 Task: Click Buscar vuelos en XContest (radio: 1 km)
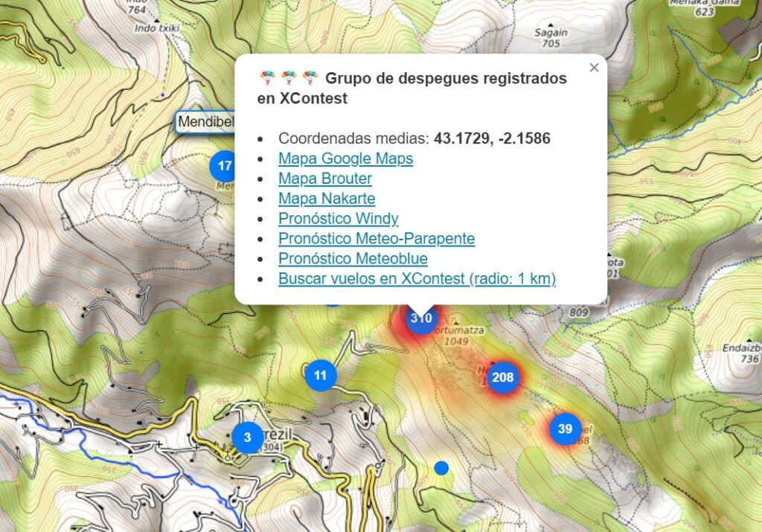click(417, 278)
